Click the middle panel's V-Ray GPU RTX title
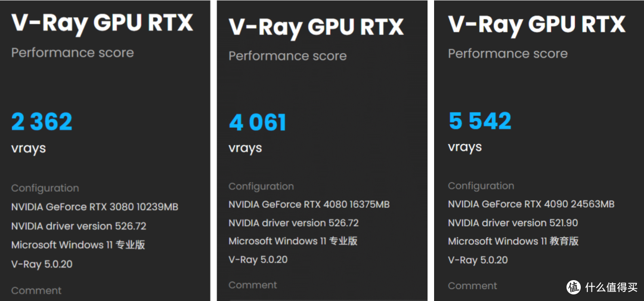This screenshot has height=301, width=644. click(x=316, y=27)
